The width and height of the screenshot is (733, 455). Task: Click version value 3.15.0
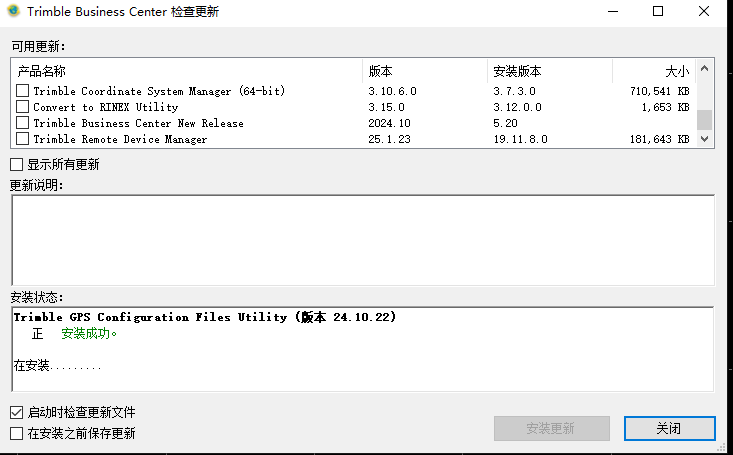pyautogui.click(x=386, y=107)
